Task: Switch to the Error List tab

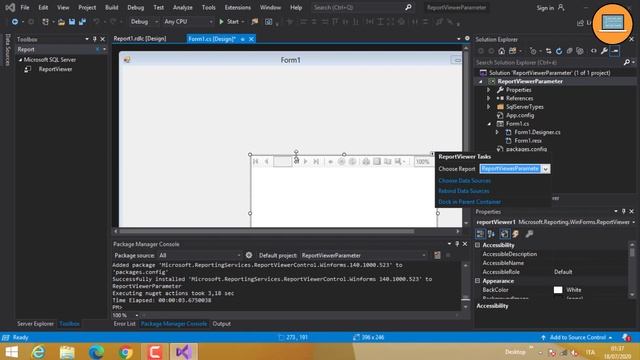Action: coord(124,324)
